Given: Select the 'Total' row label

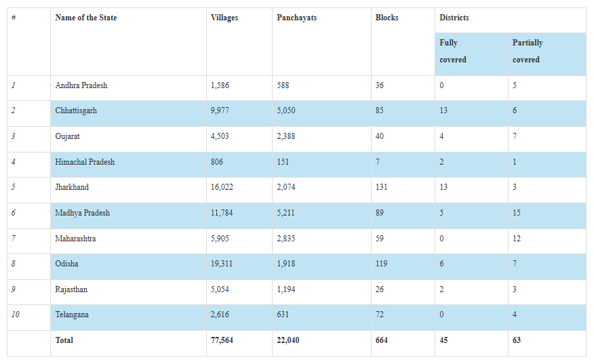Looking at the screenshot, I should click(64, 340).
